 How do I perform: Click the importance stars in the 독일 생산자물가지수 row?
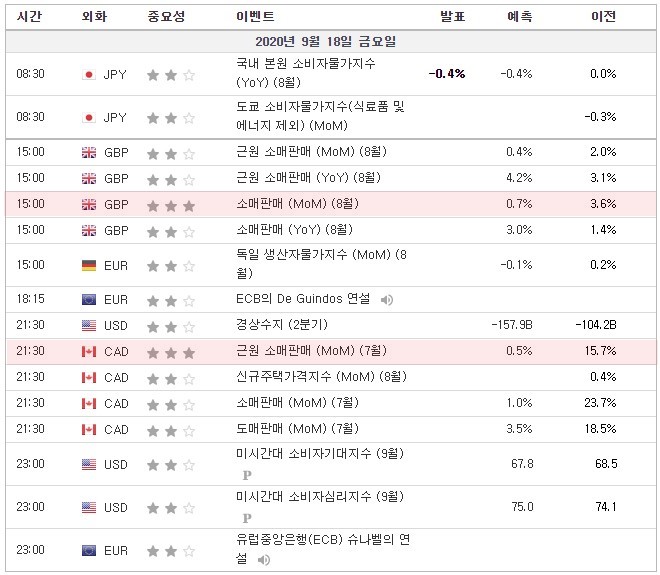tap(171, 266)
